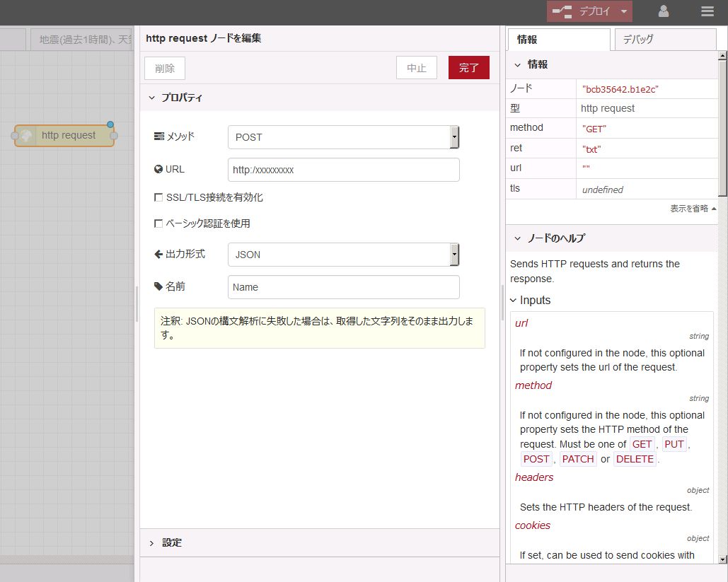The height and width of the screenshot is (582, 728).
Task: Click the url property in help
Action: click(x=521, y=323)
